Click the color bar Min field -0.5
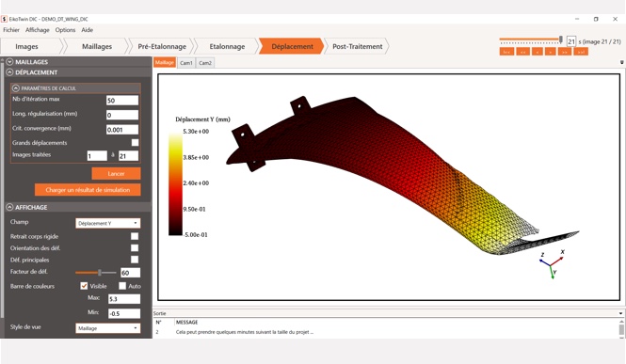 (124, 313)
